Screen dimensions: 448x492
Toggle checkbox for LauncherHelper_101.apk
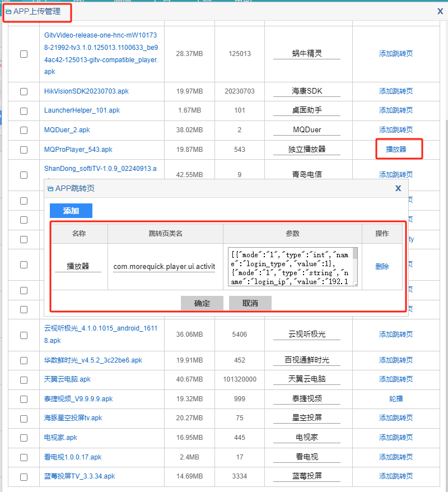pyautogui.click(x=24, y=111)
